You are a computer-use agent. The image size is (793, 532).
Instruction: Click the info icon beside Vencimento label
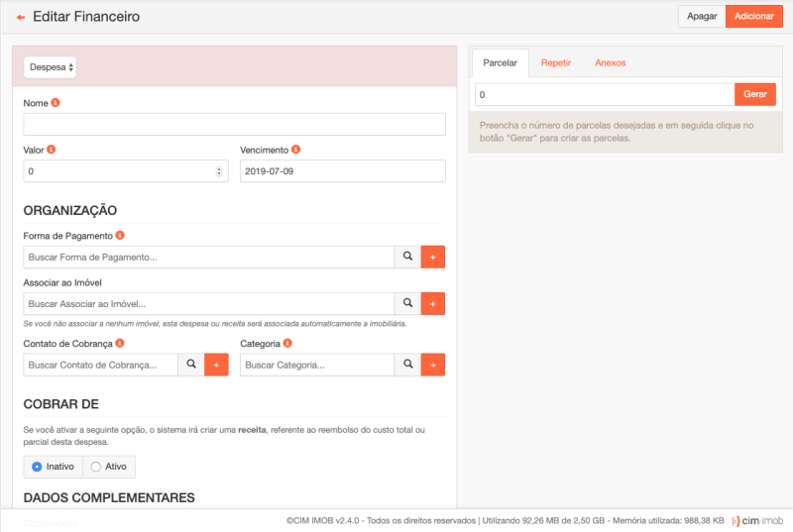click(296, 150)
